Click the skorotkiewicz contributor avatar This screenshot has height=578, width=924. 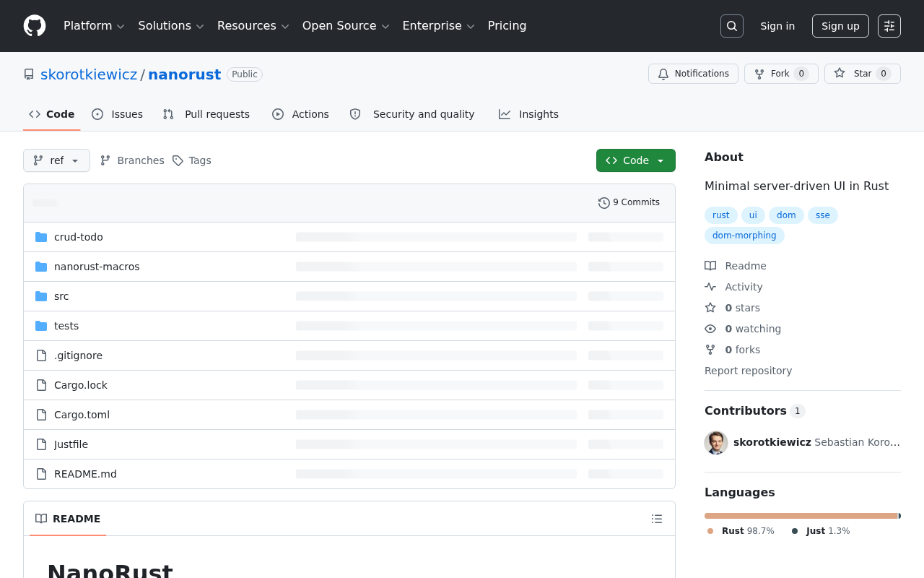coord(716,442)
